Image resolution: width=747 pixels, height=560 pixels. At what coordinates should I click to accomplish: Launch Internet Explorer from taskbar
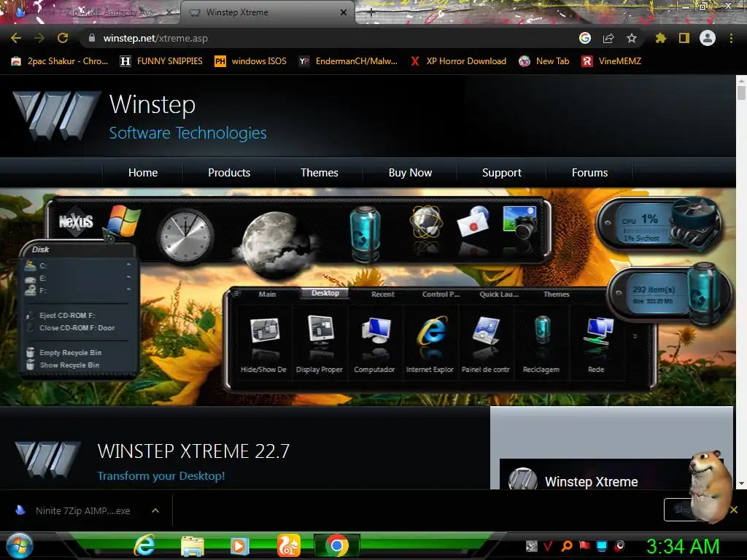tap(144, 545)
